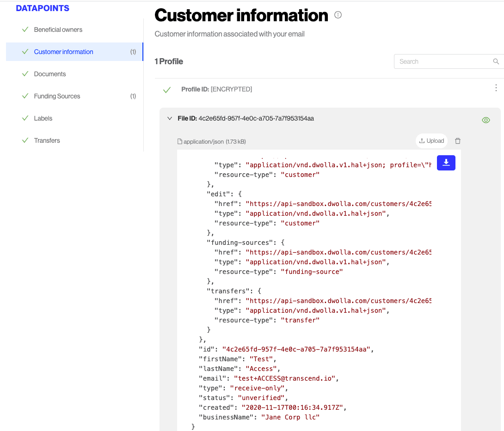The image size is (504, 431).
Task: Click the blue download file button
Action: (x=446, y=163)
